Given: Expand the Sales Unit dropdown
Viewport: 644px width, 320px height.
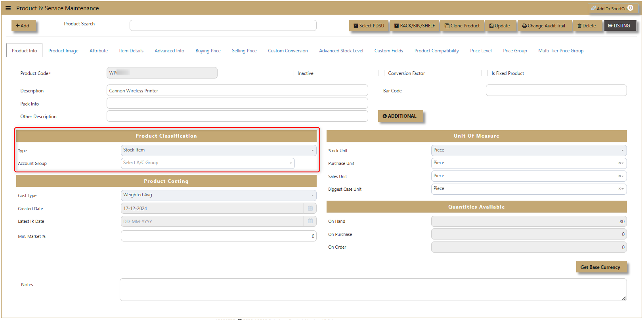Looking at the screenshot, I should tap(529, 176).
